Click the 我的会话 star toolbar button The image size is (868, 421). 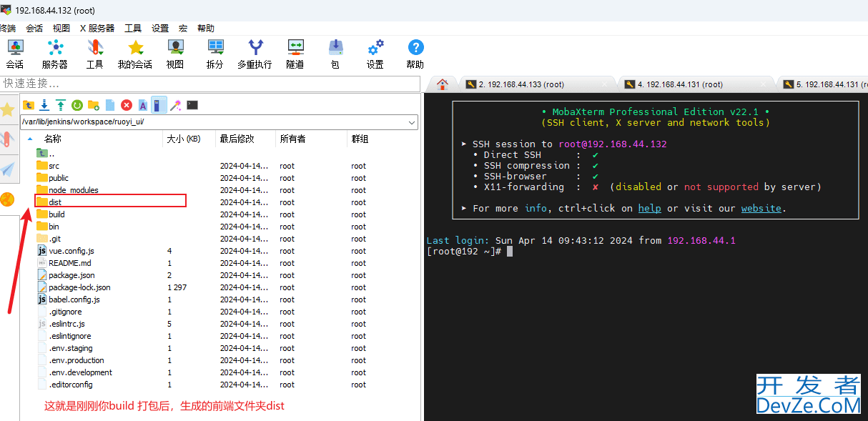click(135, 54)
